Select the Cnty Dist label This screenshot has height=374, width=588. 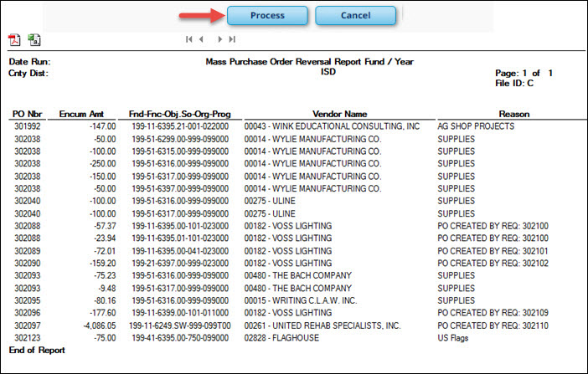tap(28, 73)
